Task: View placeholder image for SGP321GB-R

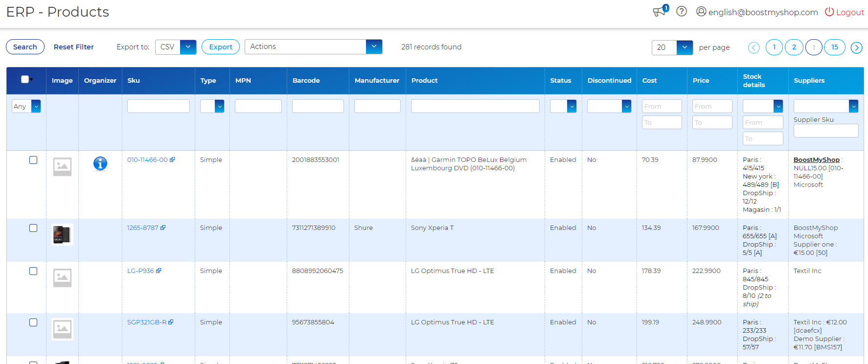Action: tap(62, 329)
